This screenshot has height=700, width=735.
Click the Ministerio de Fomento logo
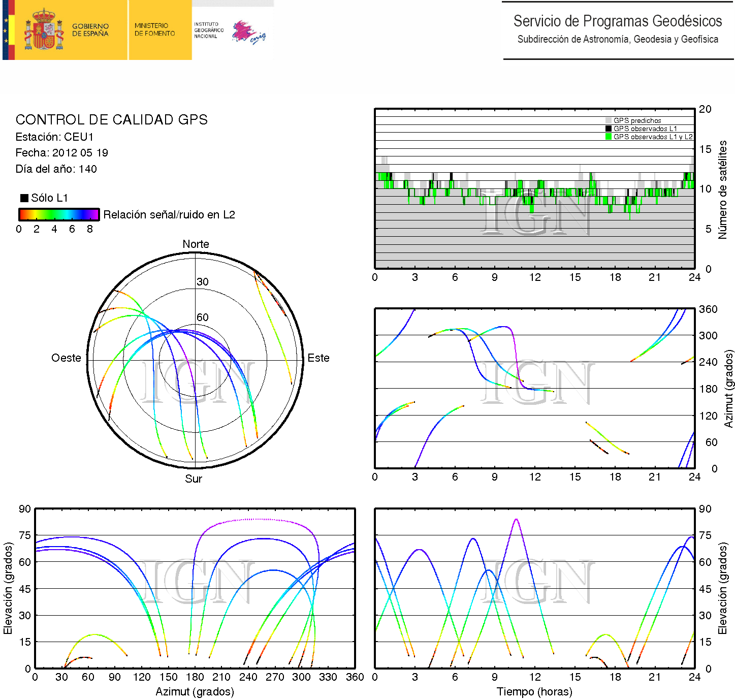coord(154,30)
